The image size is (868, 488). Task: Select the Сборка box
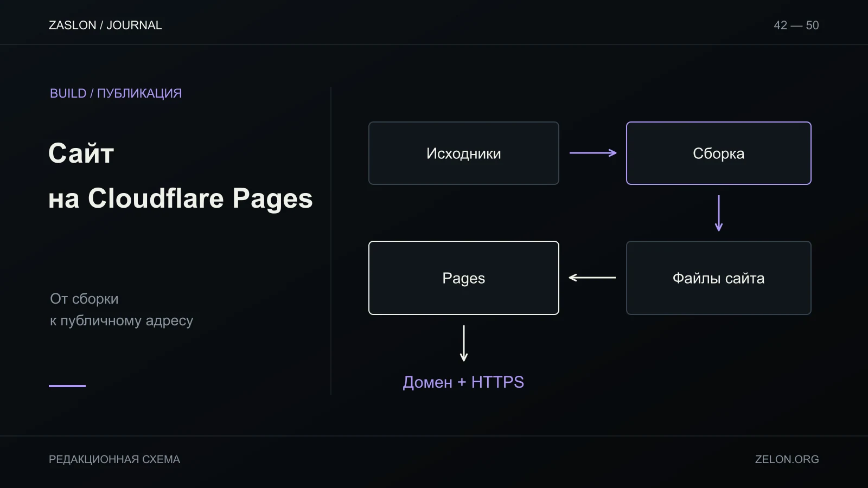[x=719, y=153]
